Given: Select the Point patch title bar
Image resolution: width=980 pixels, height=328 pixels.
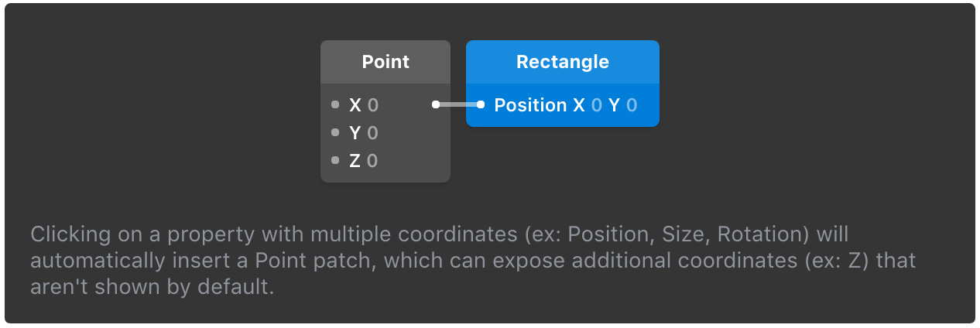Looking at the screenshot, I should point(385,62).
